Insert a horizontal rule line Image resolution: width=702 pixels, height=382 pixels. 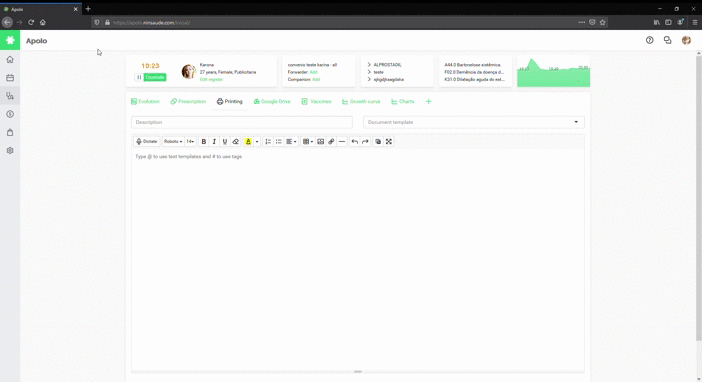point(342,142)
